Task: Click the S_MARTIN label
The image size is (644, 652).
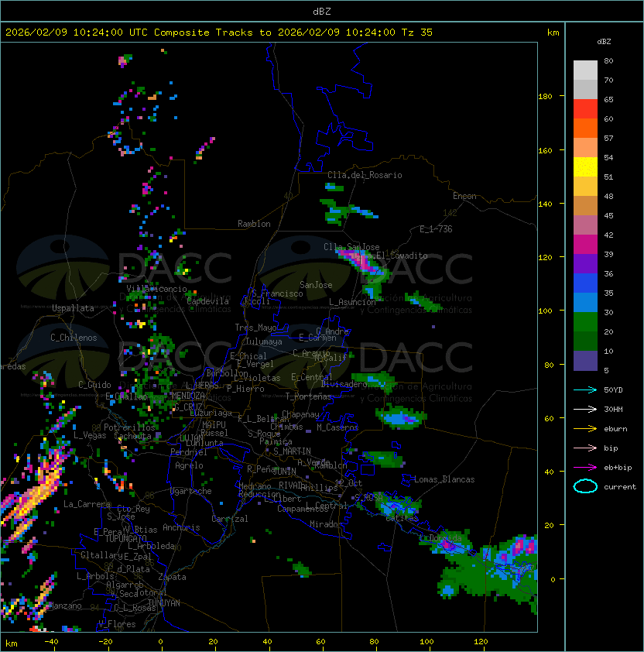Action: point(292,451)
